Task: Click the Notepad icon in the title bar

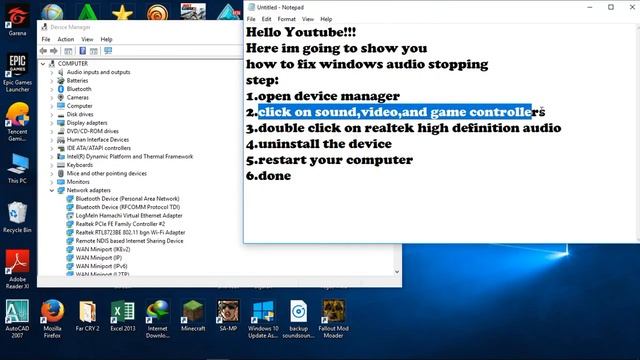Action: [x=251, y=7]
